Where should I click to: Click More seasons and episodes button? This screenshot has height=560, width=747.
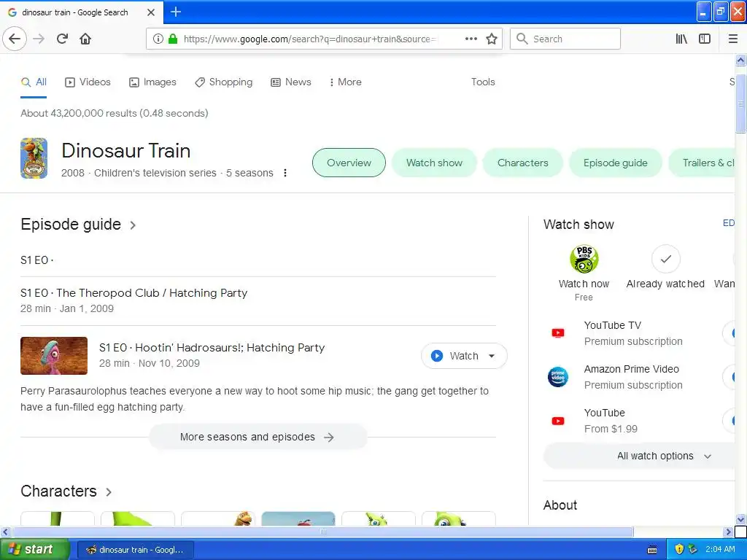[x=258, y=437]
